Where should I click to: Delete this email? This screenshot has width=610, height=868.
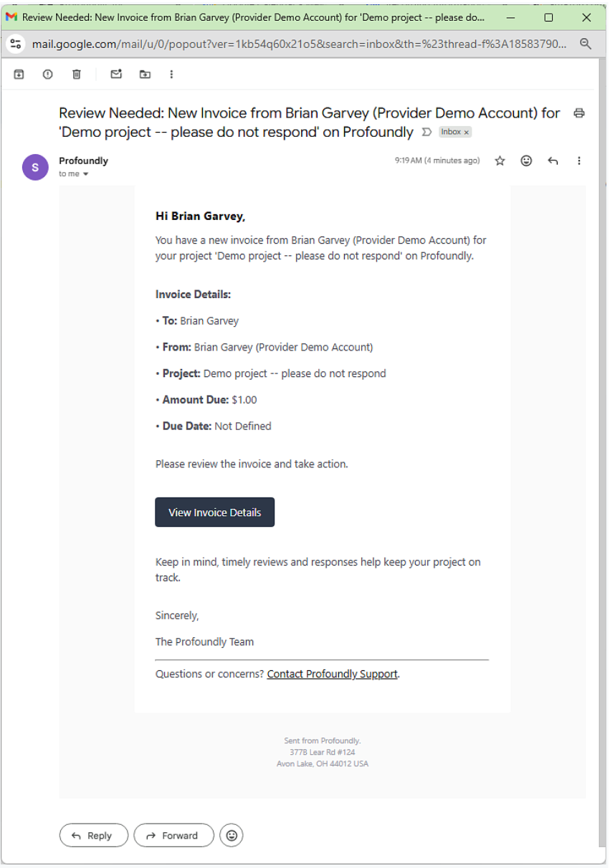click(x=76, y=74)
